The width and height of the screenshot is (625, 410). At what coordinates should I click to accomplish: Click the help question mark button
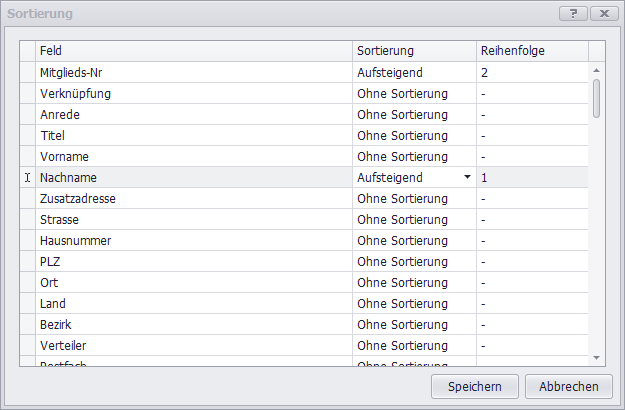tap(573, 14)
